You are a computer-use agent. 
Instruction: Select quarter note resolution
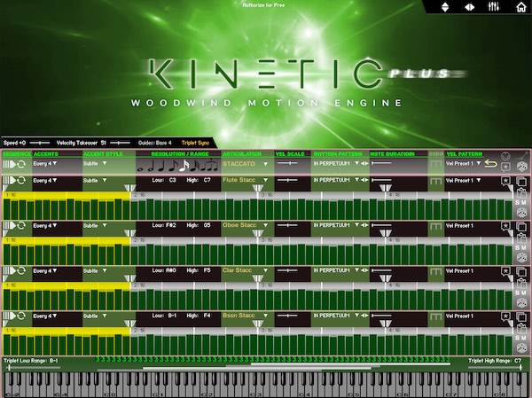coord(162,166)
